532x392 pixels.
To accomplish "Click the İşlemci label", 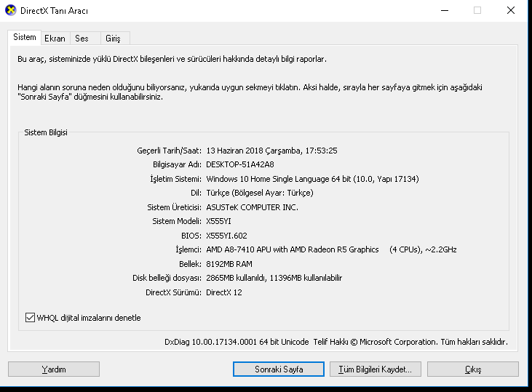I will 188,249.
